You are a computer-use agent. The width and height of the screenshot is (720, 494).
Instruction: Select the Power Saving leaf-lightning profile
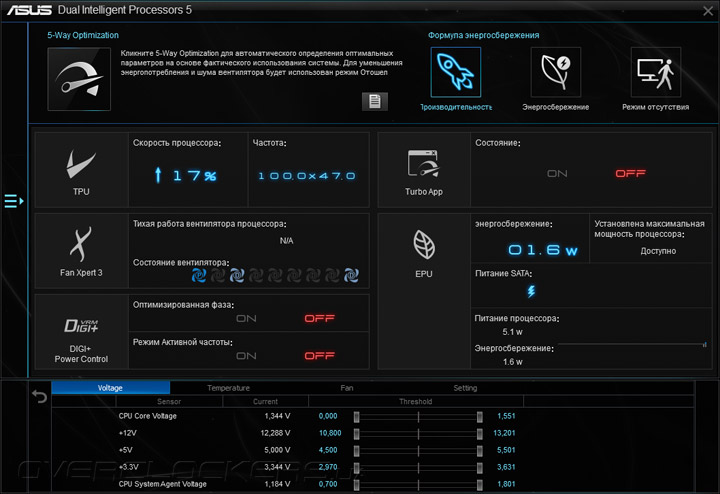coord(556,72)
